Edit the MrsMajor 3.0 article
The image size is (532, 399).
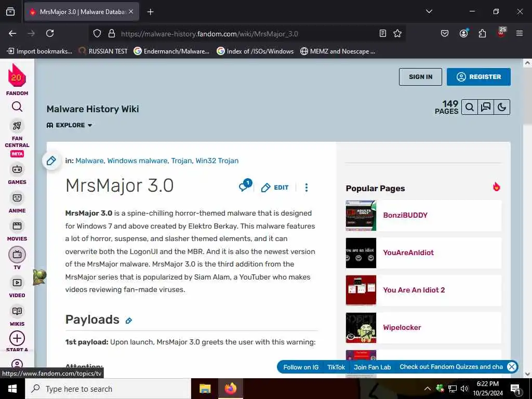(275, 187)
